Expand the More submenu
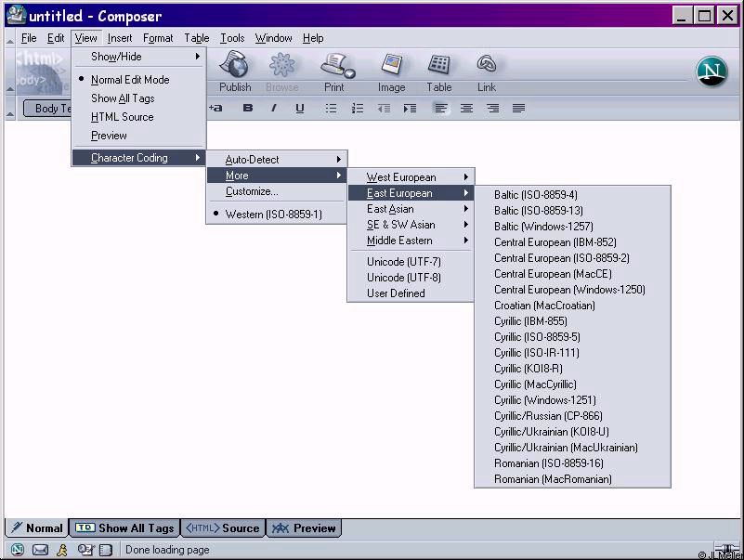Screen dimensions: 744x560 (x=277, y=176)
